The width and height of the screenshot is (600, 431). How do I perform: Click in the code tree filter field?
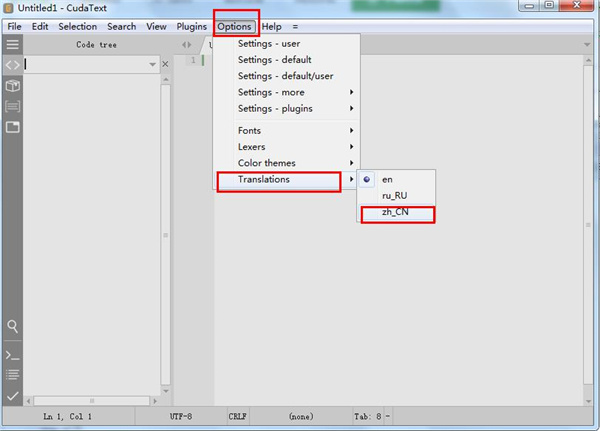pos(85,65)
